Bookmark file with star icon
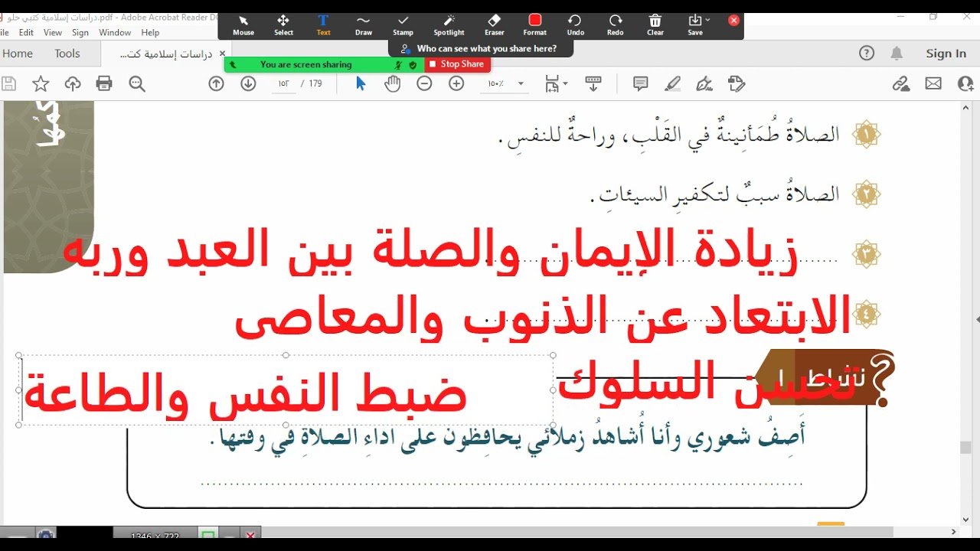The image size is (980, 551). pos(41,84)
